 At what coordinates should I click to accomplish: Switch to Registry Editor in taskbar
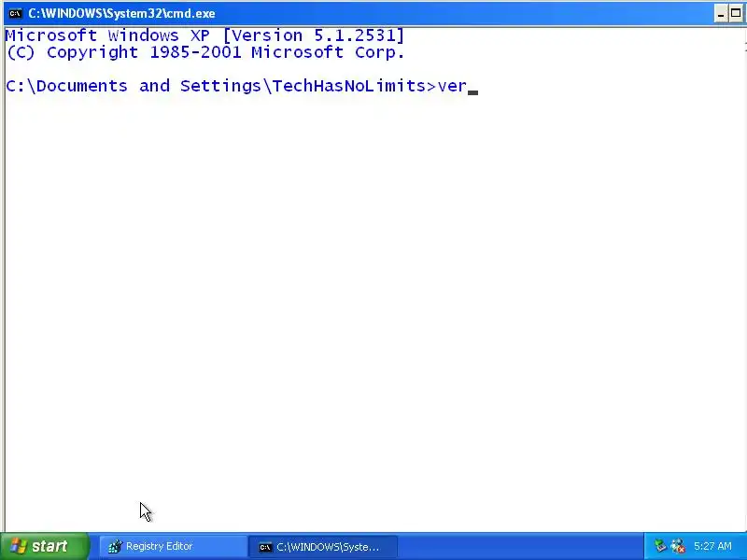click(173, 546)
